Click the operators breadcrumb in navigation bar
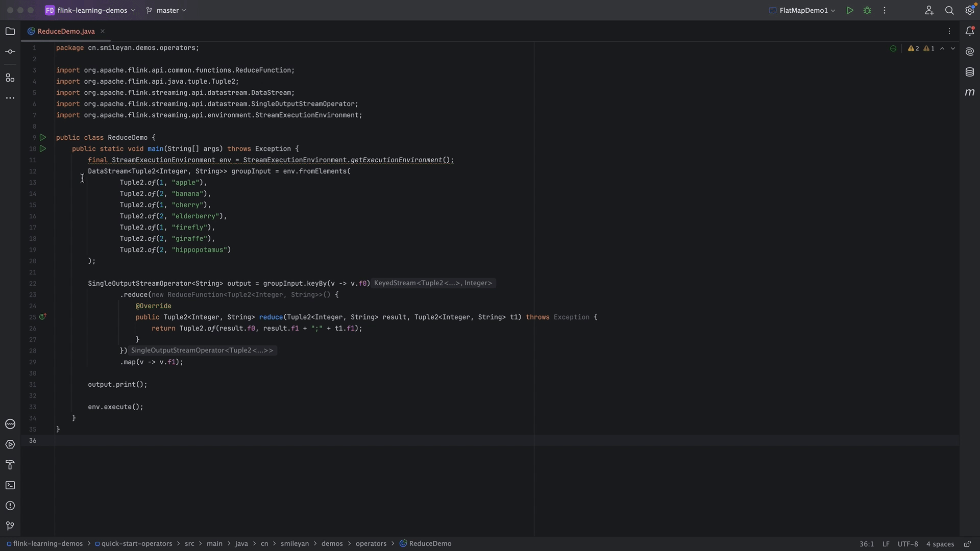 371,544
